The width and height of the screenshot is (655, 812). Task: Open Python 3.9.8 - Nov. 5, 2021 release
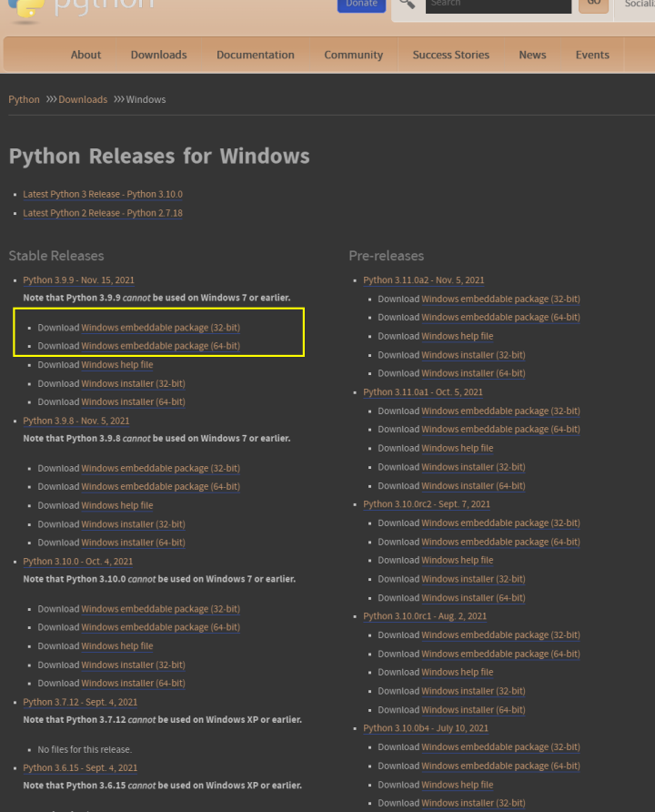(76, 421)
